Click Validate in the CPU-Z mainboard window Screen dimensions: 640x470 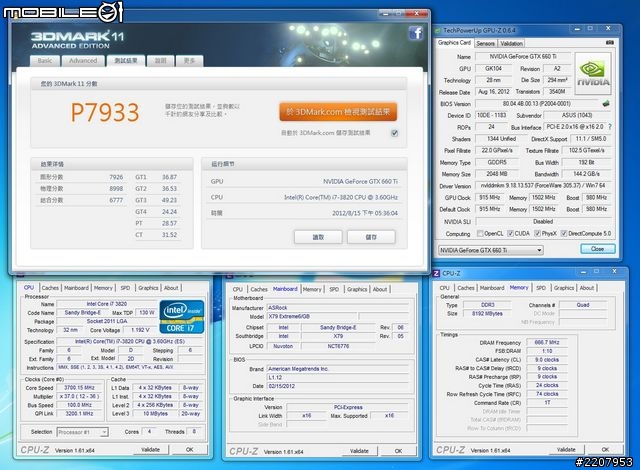click(x=359, y=451)
